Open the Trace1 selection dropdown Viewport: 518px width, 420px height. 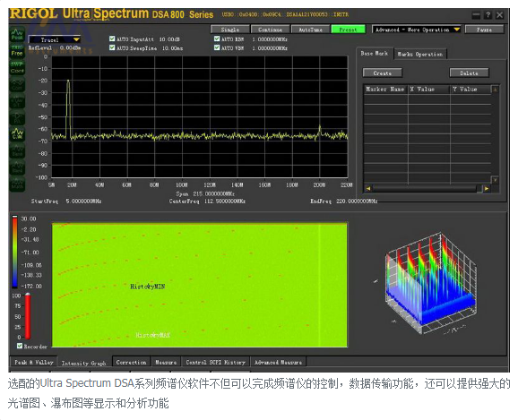(55, 39)
